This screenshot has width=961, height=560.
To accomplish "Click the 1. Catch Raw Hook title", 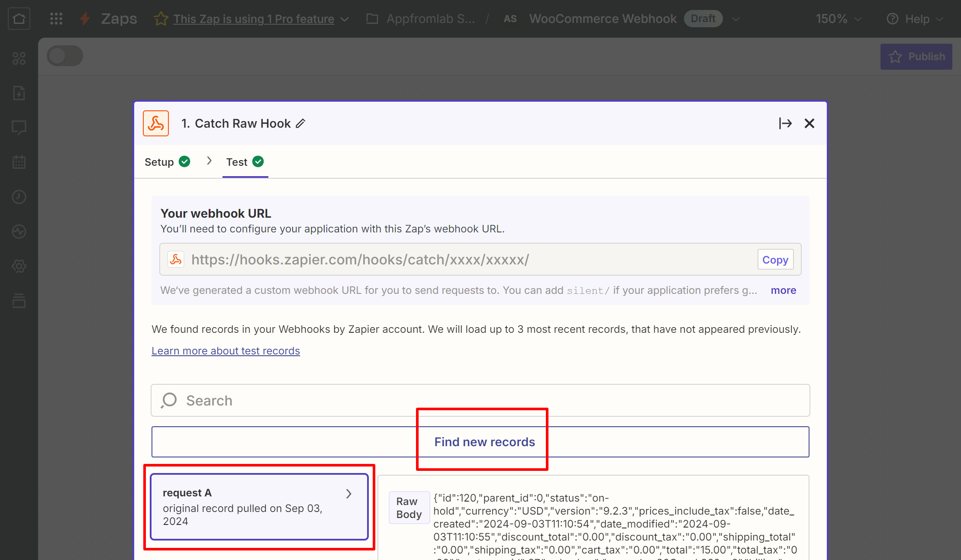I will coord(236,123).
